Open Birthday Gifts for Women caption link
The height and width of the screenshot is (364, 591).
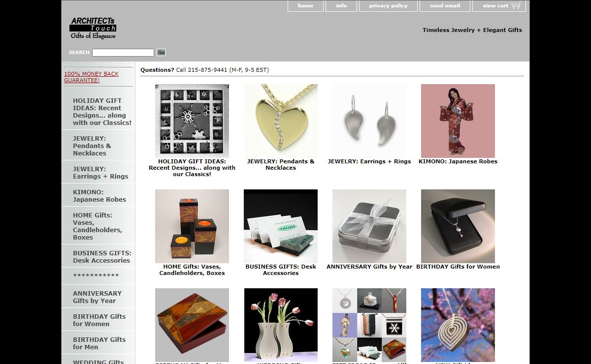click(458, 267)
